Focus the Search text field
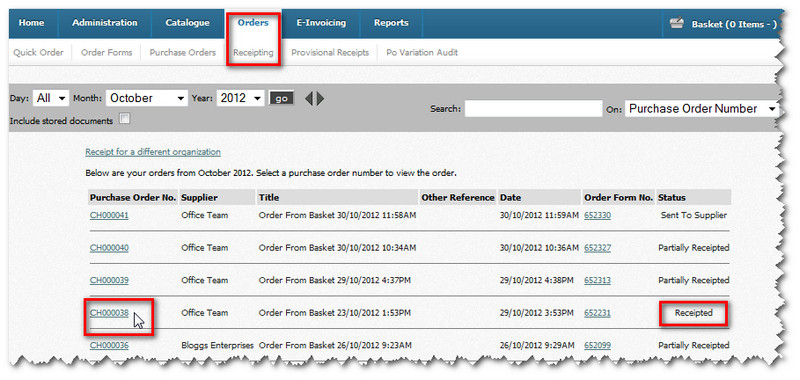The height and width of the screenshot is (380, 800). click(x=534, y=109)
